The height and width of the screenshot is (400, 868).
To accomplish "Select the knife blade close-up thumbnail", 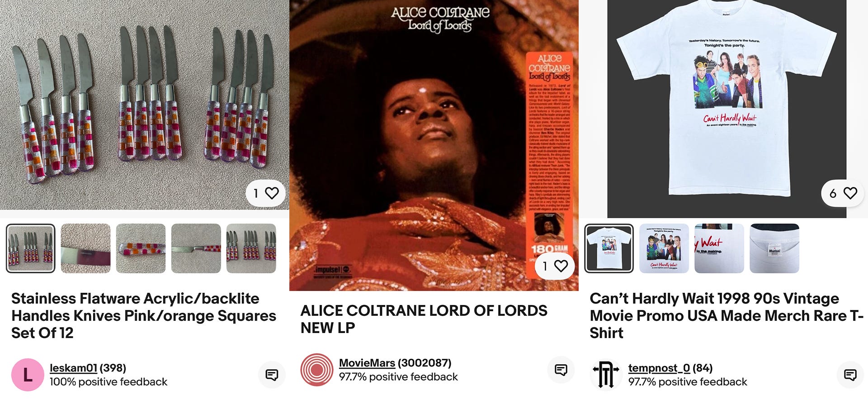I will point(86,248).
